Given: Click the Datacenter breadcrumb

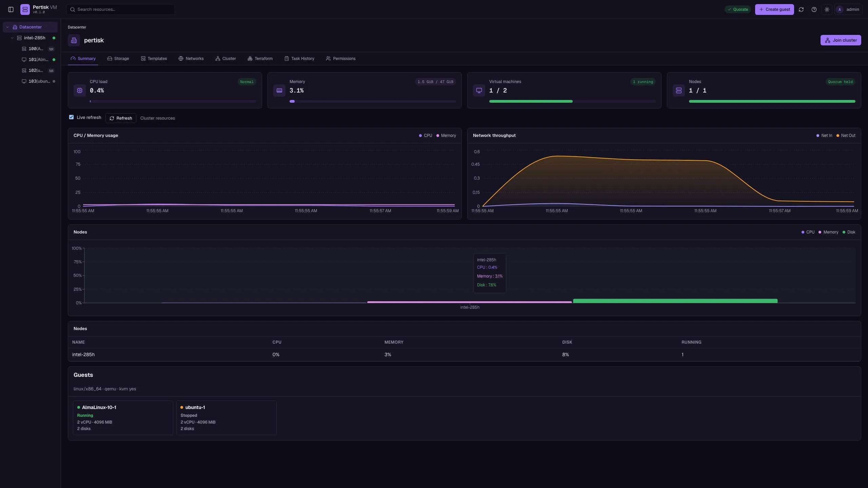Looking at the screenshot, I should pyautogui.click(x=77, y=27).
